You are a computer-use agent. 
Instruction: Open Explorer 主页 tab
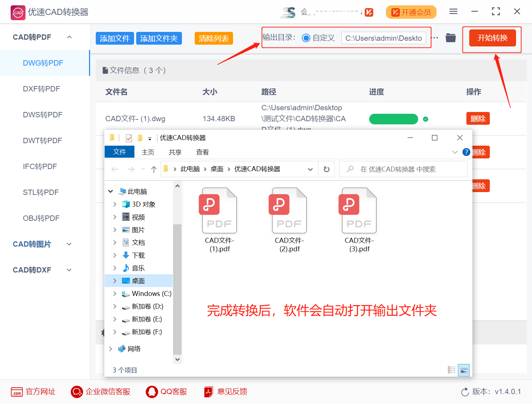(148, 152)
